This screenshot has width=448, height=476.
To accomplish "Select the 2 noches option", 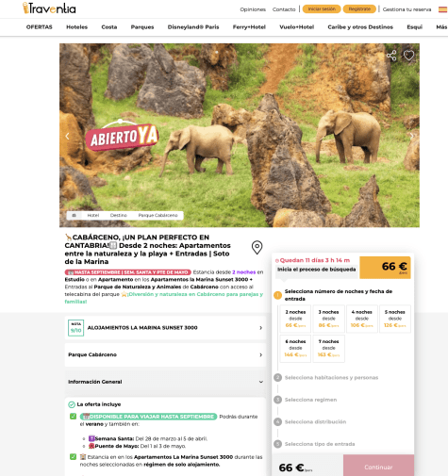I will pos(295,319).
